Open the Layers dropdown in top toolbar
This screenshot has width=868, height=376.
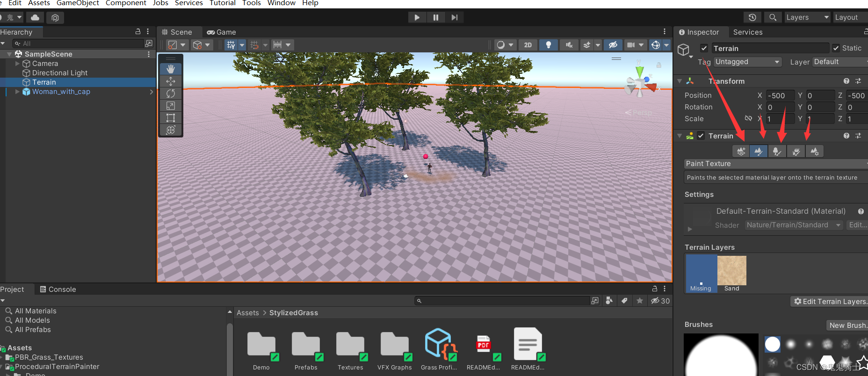tap(807, 17)
